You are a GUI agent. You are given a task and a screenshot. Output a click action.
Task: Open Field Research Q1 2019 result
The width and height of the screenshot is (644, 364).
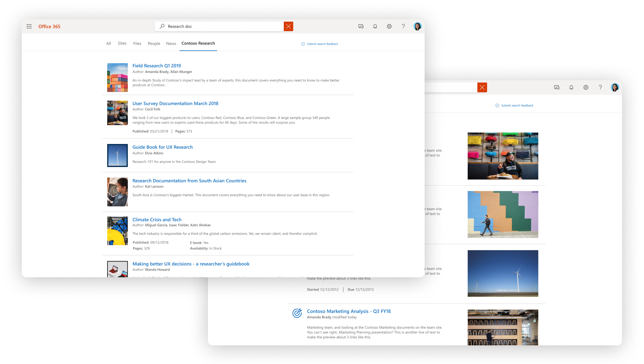[156, 66]
